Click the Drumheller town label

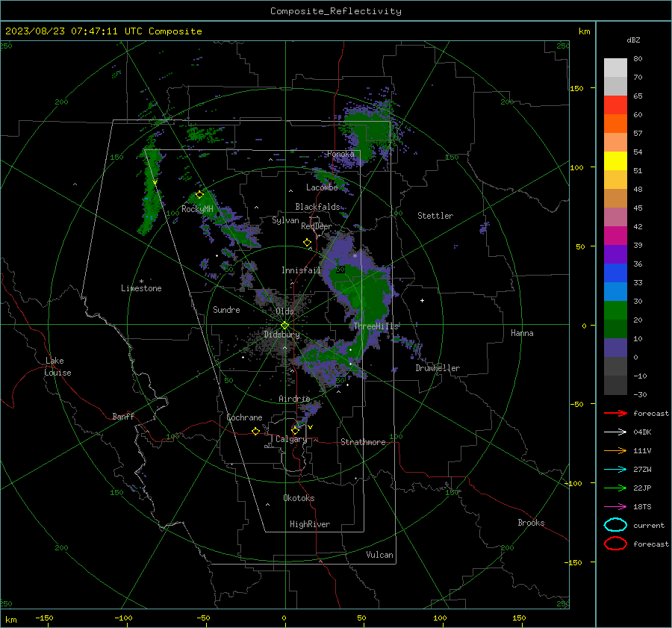438,368
